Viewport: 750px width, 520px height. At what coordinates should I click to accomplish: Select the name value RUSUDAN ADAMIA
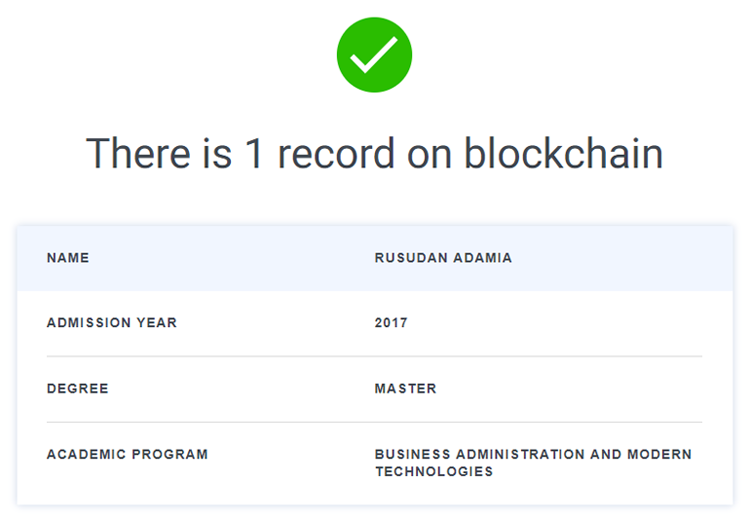click(x=443, y=258)
